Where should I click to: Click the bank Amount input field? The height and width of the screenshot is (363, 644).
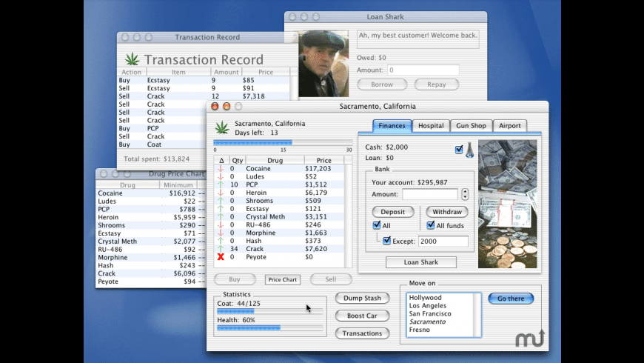pos(430,194)
